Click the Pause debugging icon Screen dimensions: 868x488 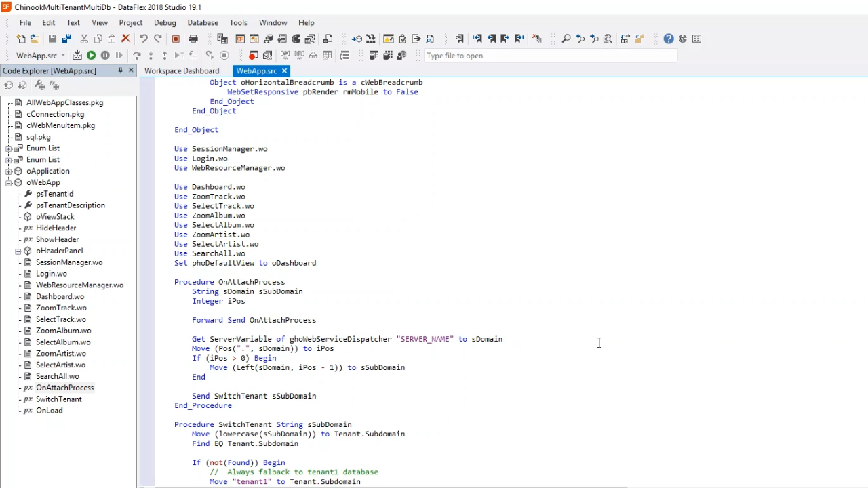pos(105,56)
